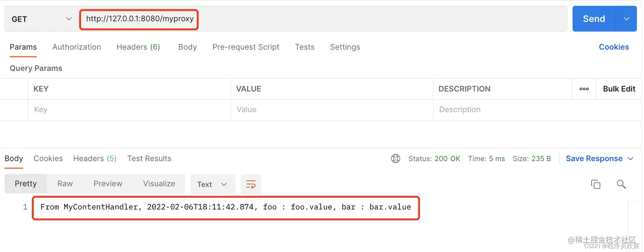Switch to the request Body tab

point(187,47)
